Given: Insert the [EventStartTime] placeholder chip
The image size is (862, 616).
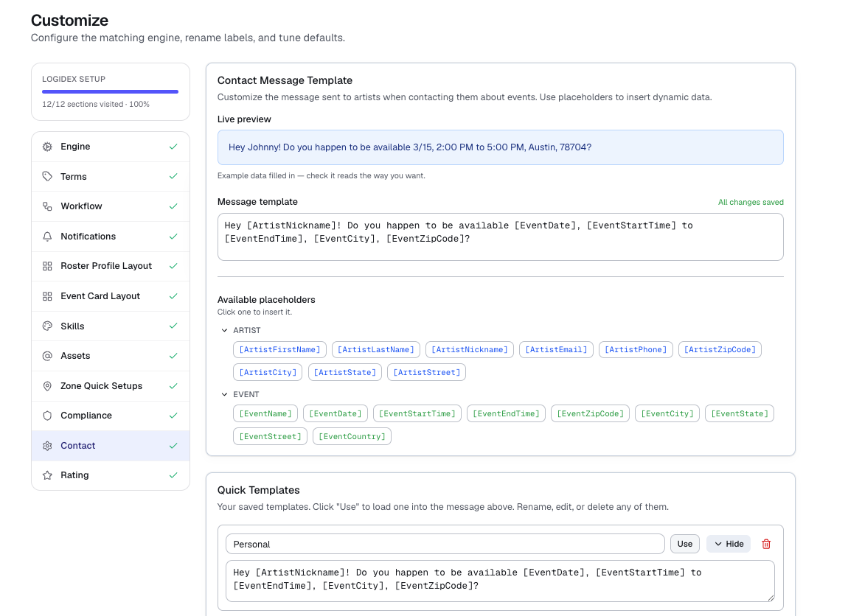Looking at the screenshot, I should click(417, 414).
